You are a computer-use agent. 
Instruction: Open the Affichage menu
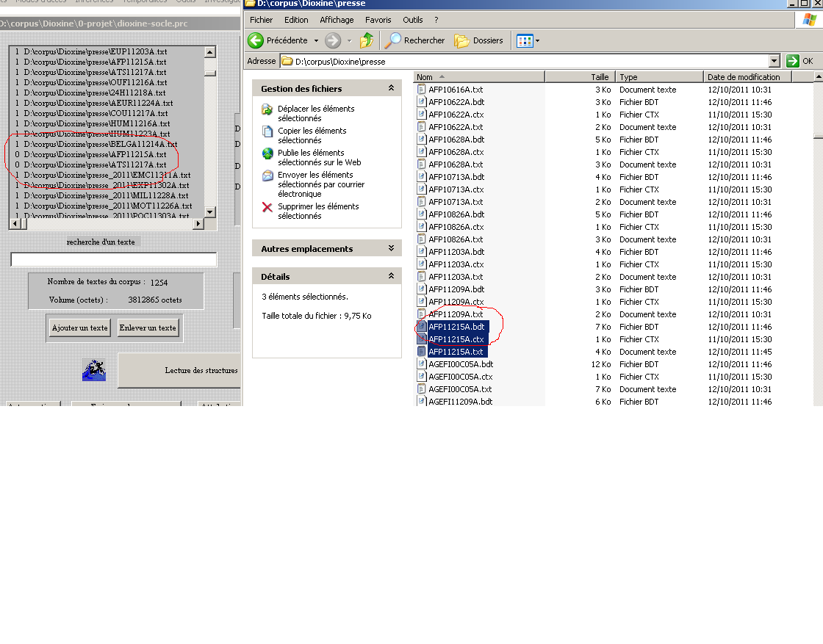coord(337,20)
